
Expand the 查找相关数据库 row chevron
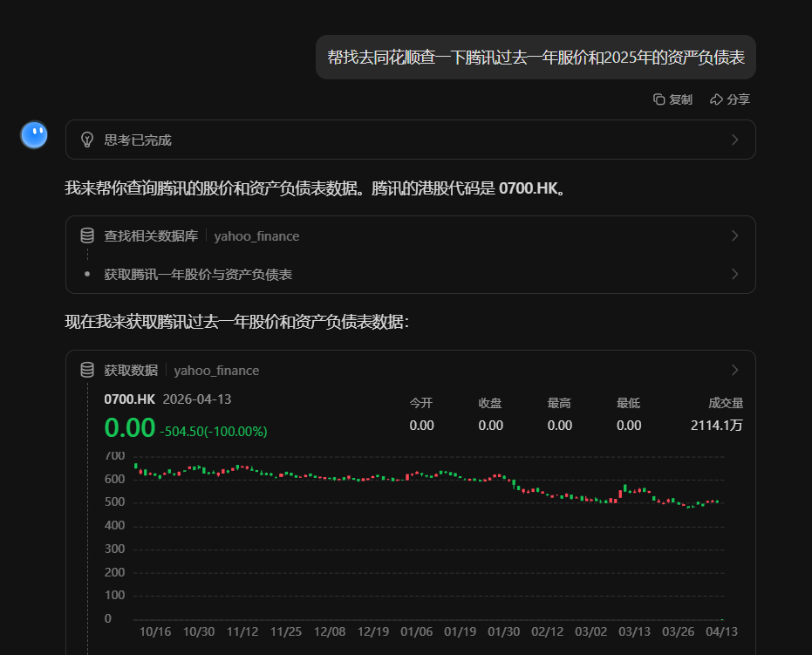coord(735,235)
